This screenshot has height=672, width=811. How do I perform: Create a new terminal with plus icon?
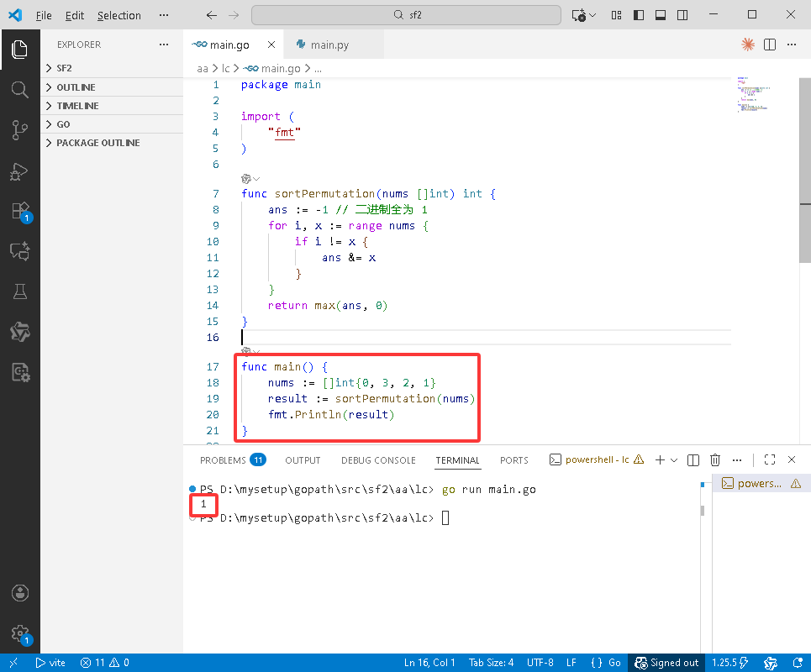pos(660,459)
